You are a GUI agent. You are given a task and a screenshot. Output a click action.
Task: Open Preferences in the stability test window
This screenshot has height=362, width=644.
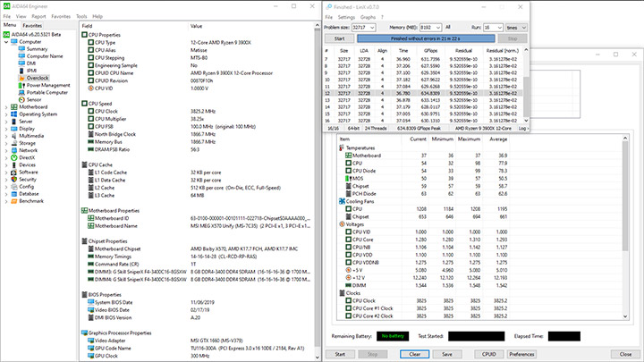click(x=521, y=354)
